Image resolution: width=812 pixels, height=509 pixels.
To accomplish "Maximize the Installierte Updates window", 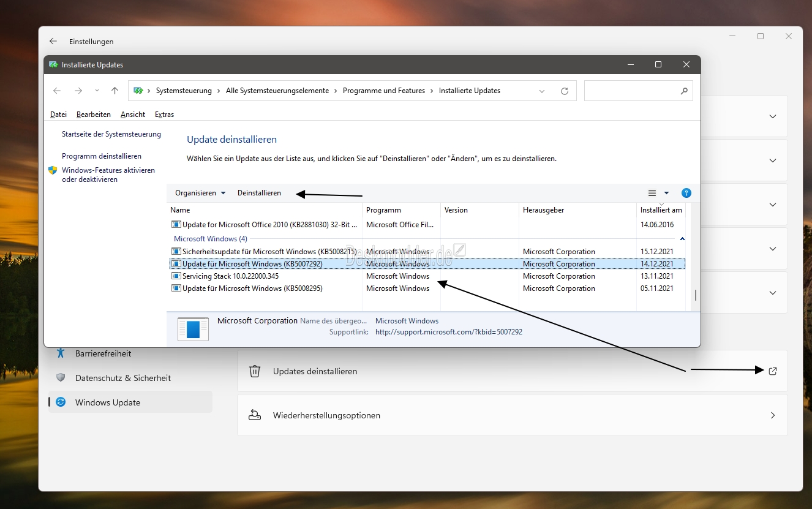I will point(658,64).
